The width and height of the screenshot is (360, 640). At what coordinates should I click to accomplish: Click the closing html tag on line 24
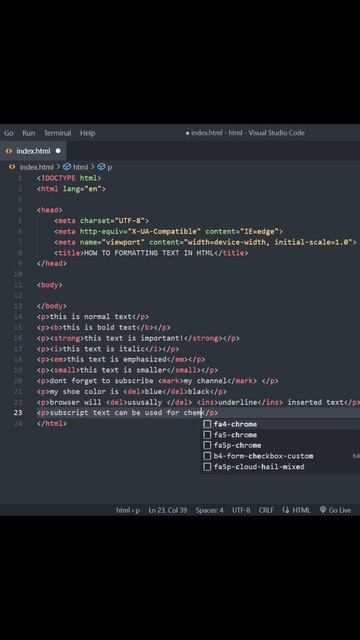tap(51, 424)
